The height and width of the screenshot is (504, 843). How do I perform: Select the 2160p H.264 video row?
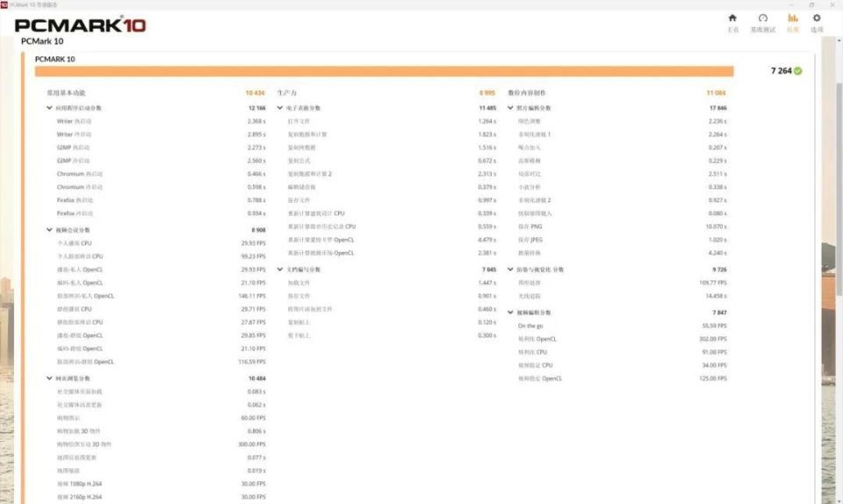[x=161, y=497]
